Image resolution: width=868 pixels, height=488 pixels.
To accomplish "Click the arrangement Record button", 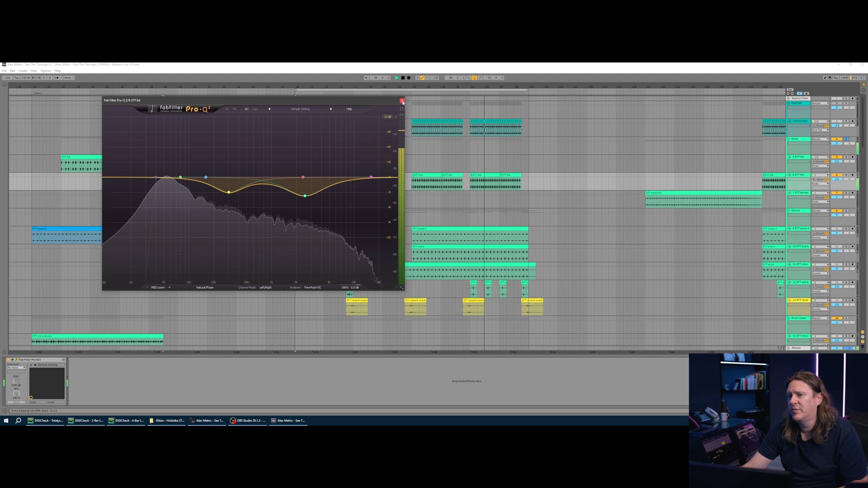I will click(x=408, y=78).
